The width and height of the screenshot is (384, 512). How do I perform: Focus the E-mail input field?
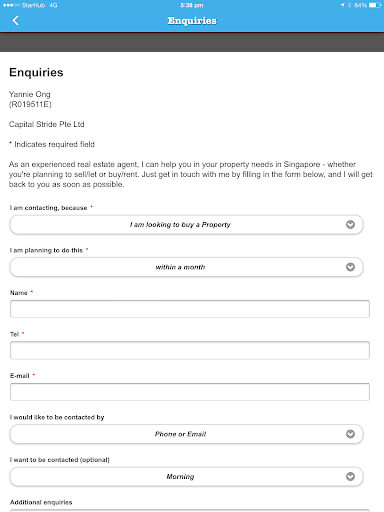190,392
